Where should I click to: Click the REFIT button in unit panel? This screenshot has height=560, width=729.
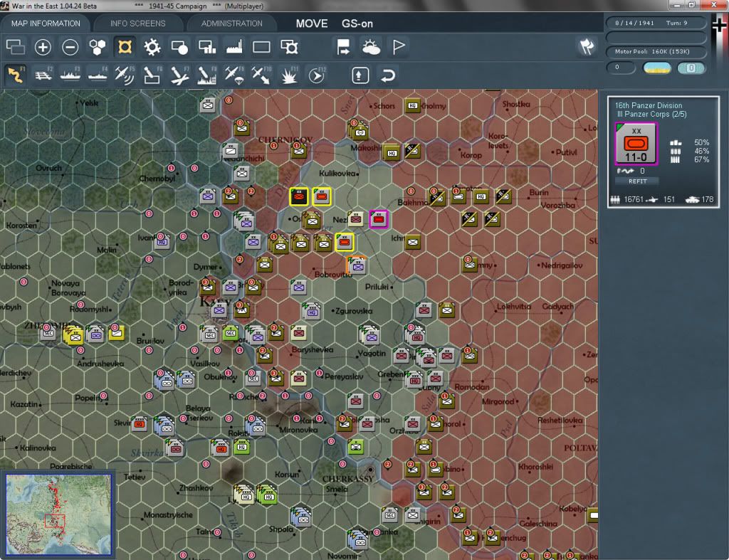(637, 181)
